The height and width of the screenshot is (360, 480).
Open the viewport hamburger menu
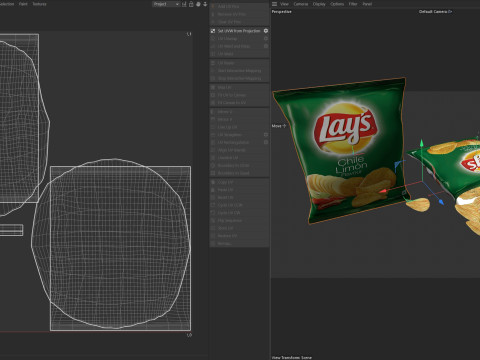274,4
